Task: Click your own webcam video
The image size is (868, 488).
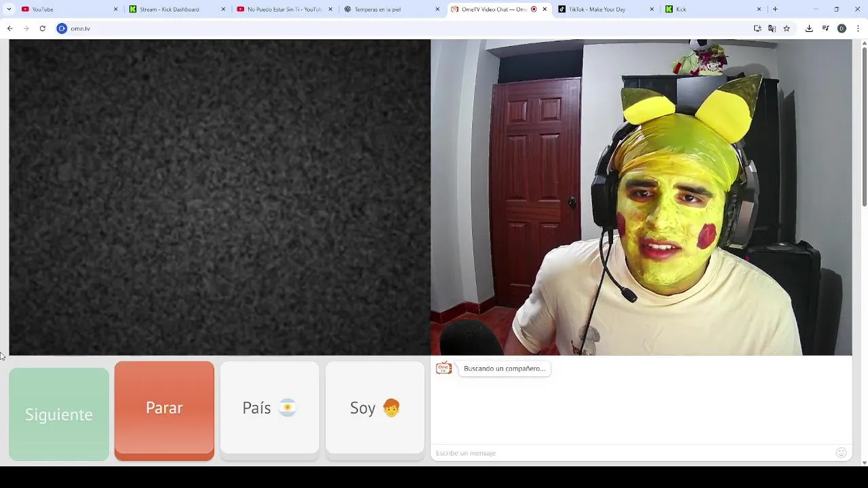Action: [x=642, y=197]
